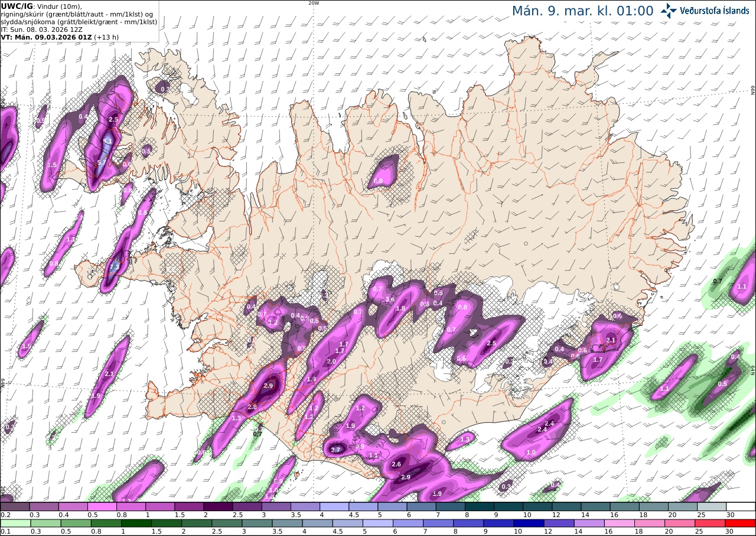
Task: Click the 'slydda/snjókoma' legend description line
Action: click(79, 21)
